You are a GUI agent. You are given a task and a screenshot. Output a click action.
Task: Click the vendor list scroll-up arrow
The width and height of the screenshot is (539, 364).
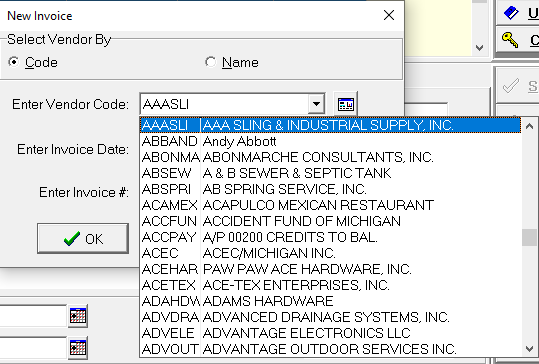529,126
